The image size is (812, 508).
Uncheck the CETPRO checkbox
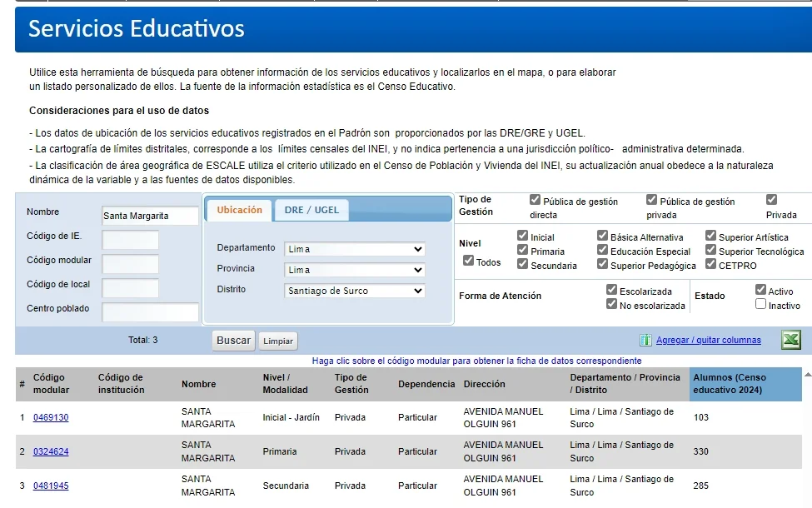tap(710, 264)
